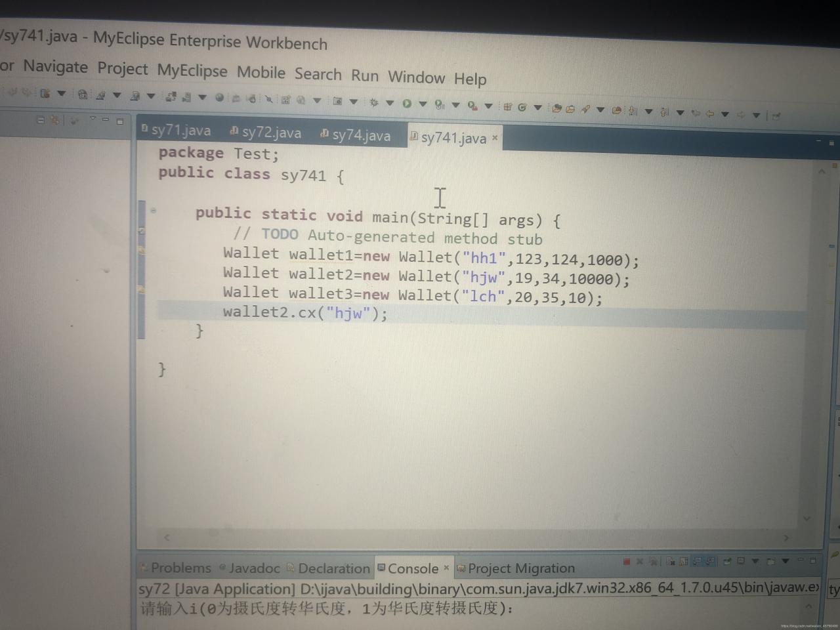Click the Search flashlight icon in toolbar
840x630 pixels.
pos(585,109)
